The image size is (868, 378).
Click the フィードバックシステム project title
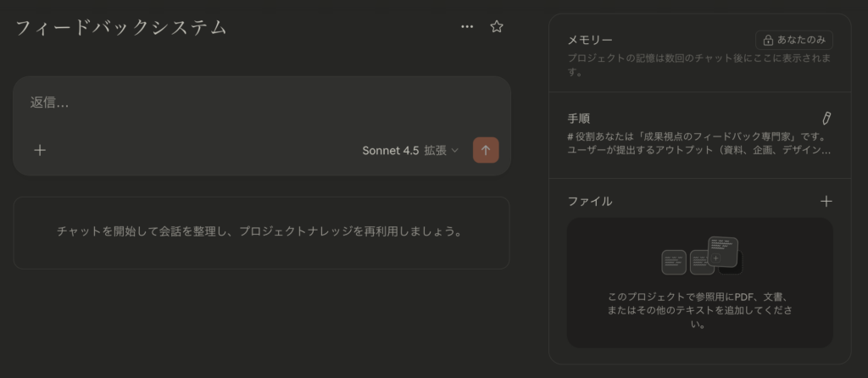click(121, 27)
